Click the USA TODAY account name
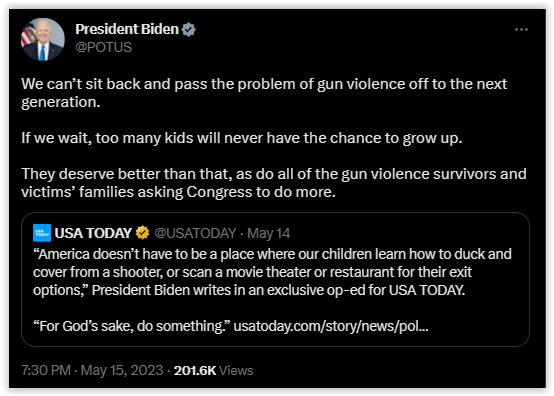 coord(93,233)
